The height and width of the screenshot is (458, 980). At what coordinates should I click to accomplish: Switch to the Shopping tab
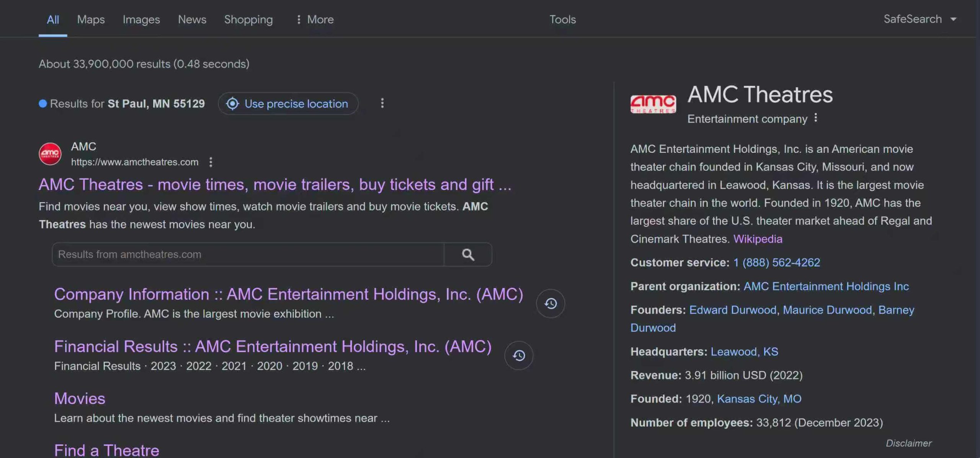tap(248, 20)
